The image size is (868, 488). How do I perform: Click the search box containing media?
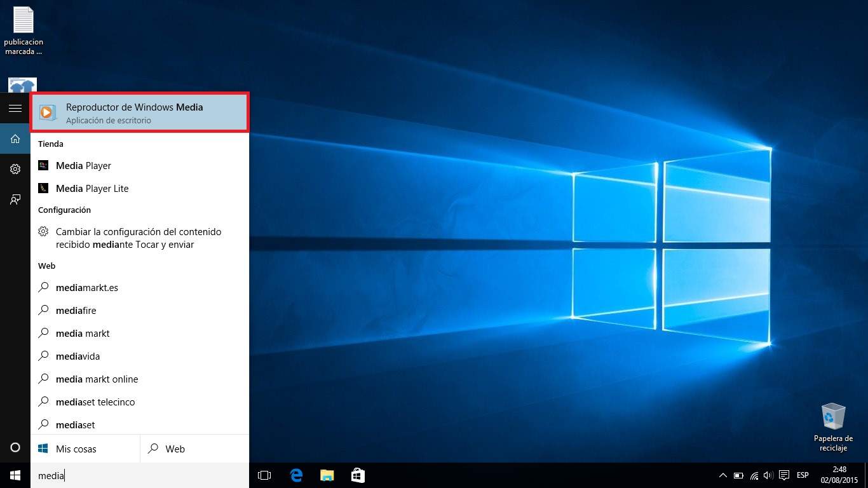pos(139,475)
